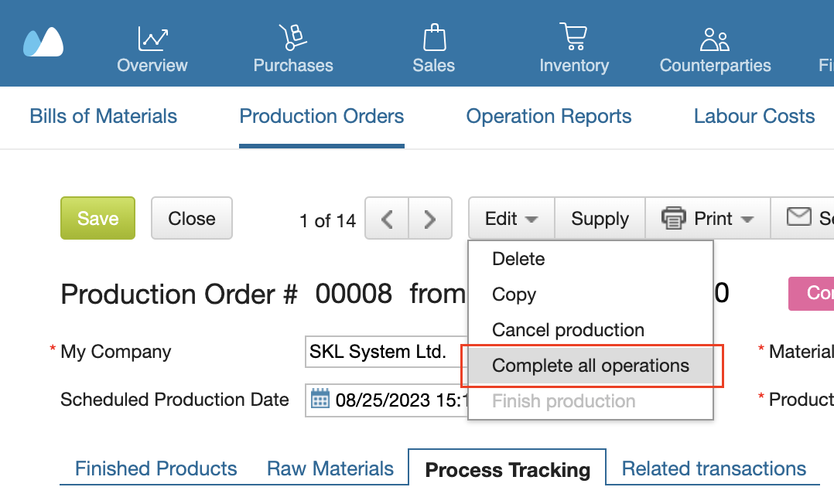Go to the previous production order
The image size is (834, 504).
click(387, 220)
